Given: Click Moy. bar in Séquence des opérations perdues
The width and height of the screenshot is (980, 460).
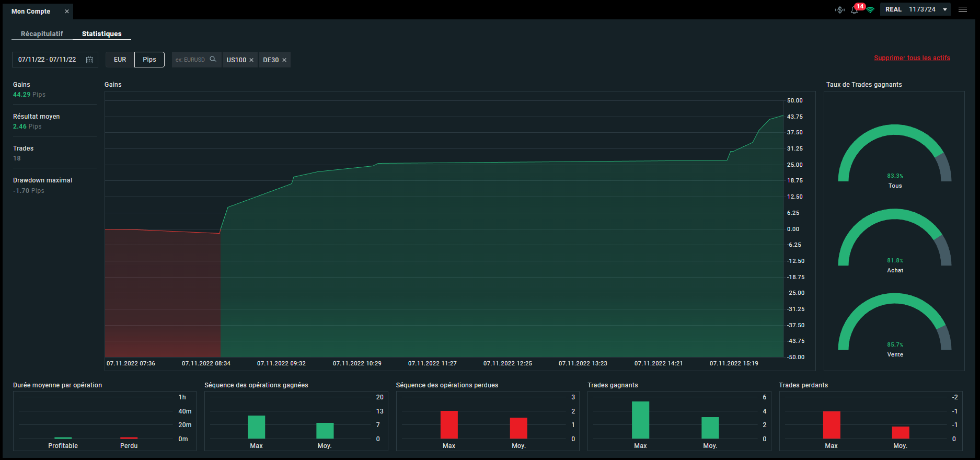Looking at the screenshot, I should [518, 428].
